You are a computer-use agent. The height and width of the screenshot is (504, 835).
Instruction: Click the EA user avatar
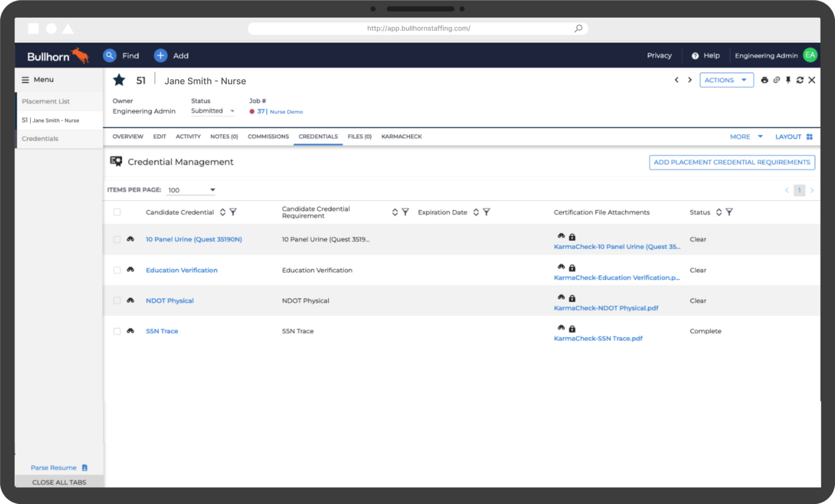(810, 55)
